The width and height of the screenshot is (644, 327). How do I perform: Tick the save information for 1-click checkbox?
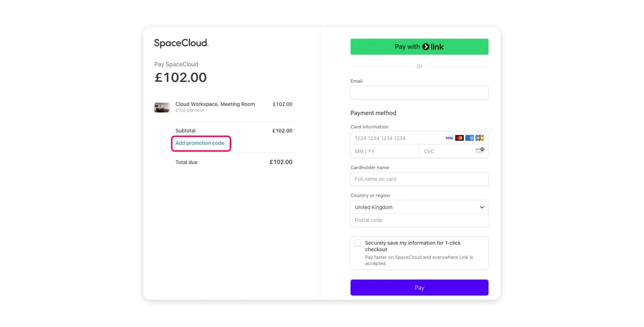click(x=358, y=243)
